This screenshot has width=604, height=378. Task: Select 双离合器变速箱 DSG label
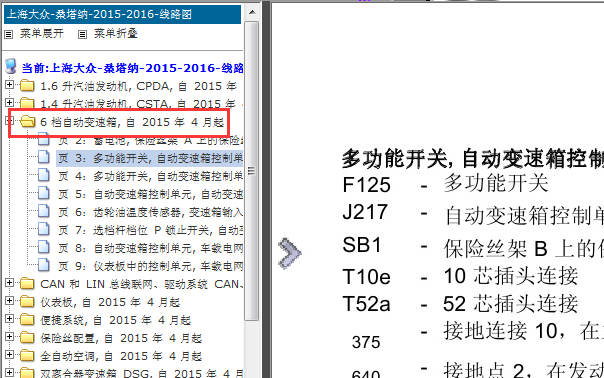pyautogui.click(x=142, y=373)
